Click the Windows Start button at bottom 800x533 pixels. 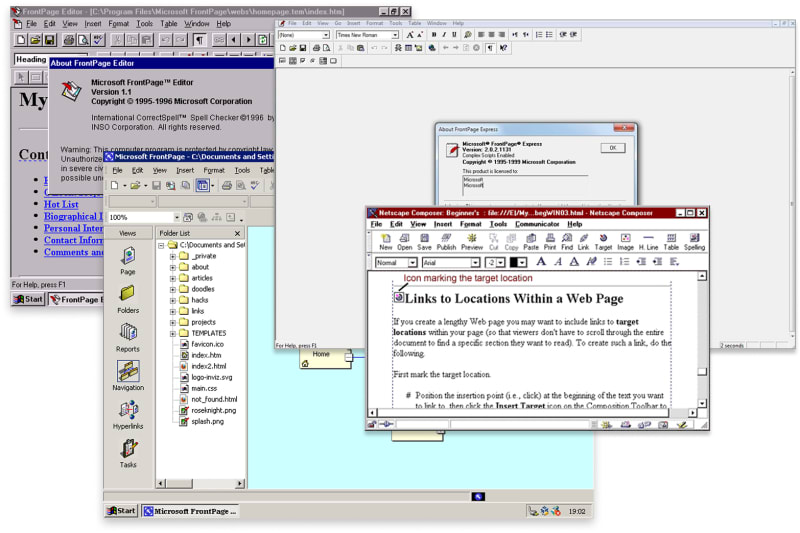pyautogui.click(x=121, y=511)
